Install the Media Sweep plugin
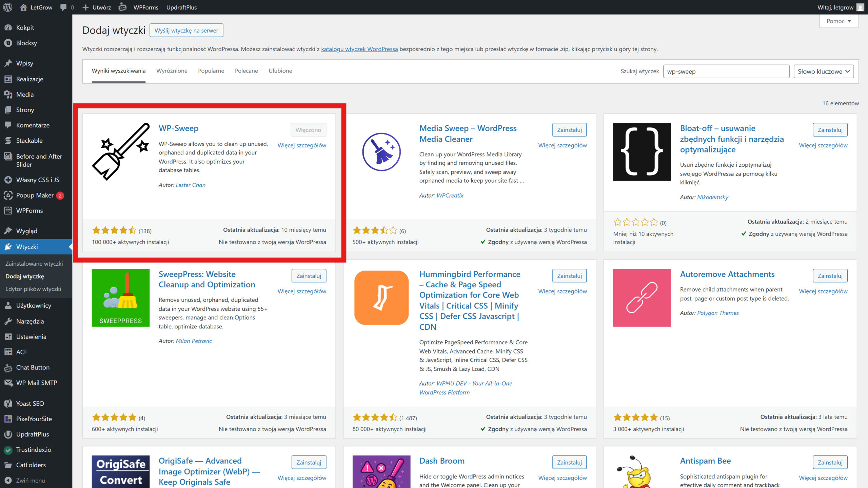Image resolution: width=868 pixels, height=488 pixels. click(569, 130)
